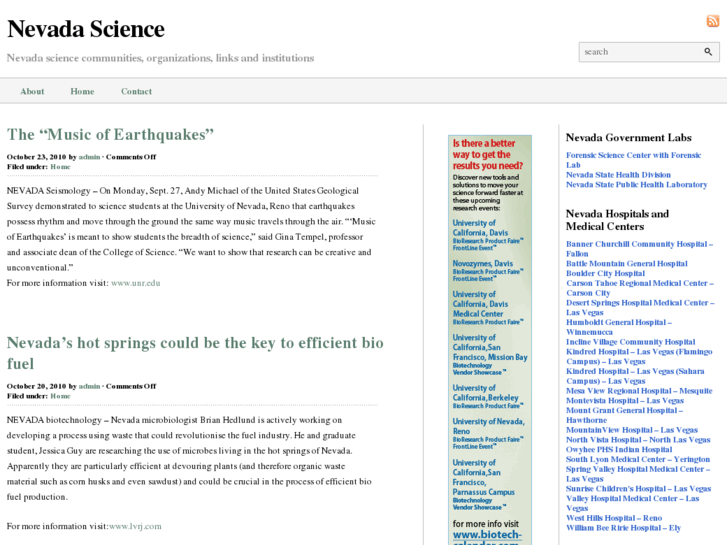
Task: Open The "Music of Earthquakes" post title
Action: tap(110, 135)
